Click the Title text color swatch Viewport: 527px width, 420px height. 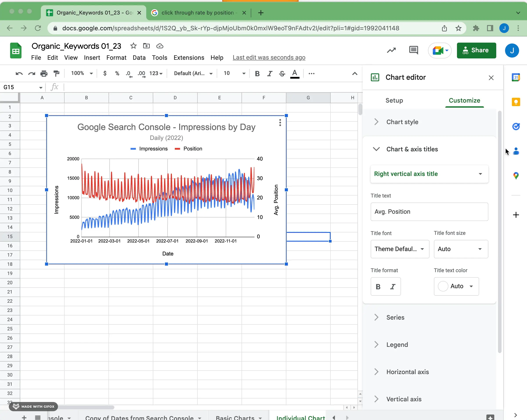click(x=443, y=286)
